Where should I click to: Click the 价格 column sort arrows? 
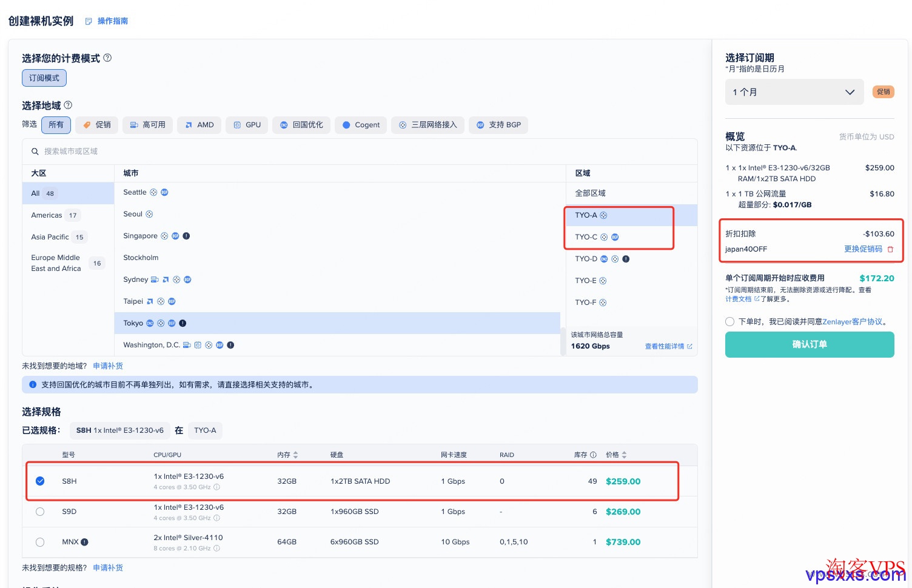(625, 455)
